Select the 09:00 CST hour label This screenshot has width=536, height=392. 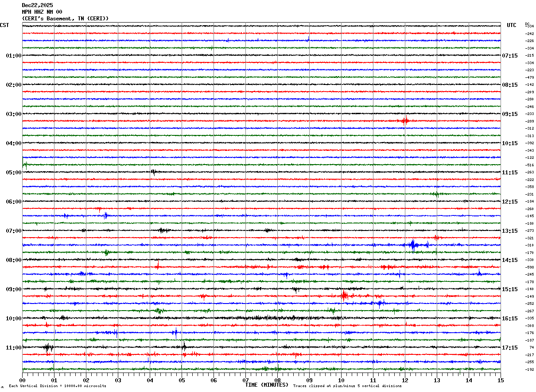pyautogui.click(x=14, y=289)
